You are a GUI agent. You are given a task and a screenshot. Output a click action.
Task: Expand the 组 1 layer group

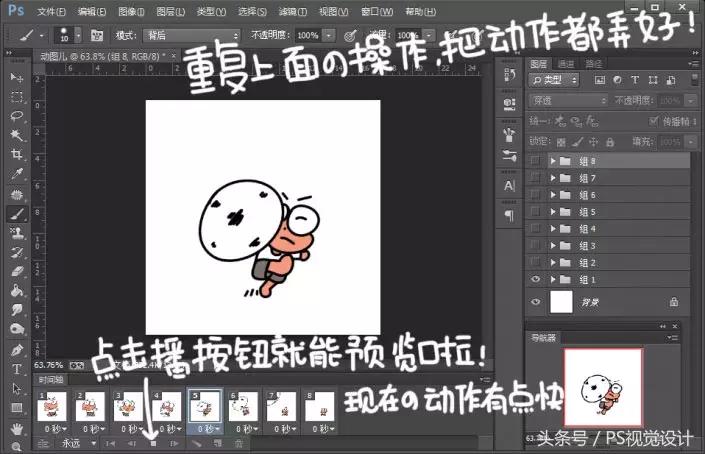[553, 280]
